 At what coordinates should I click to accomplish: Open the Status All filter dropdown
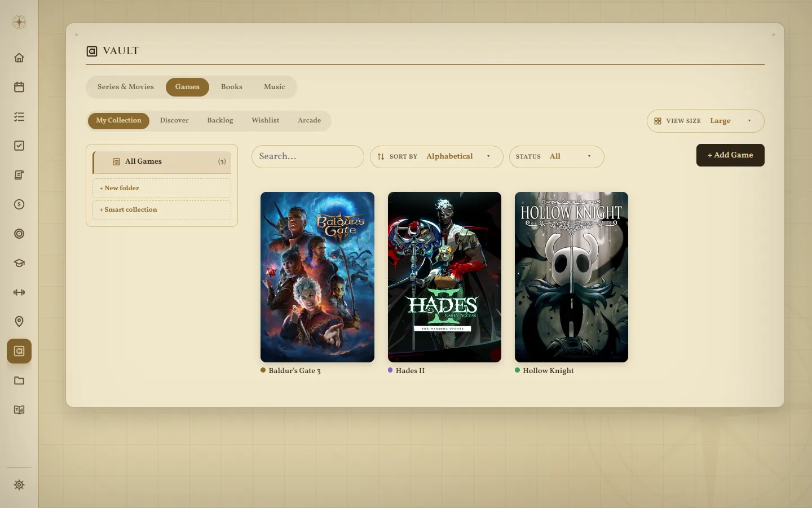[557, 156]
